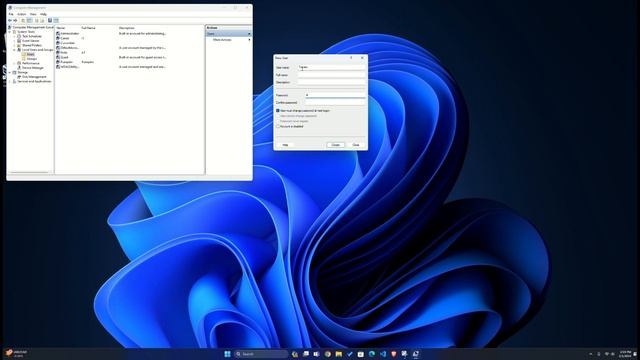Viewport: 640px width, 360px height.
Task: Open the Help menu in Computer Management
Action: pyautogui.click(x=43, y=14)
